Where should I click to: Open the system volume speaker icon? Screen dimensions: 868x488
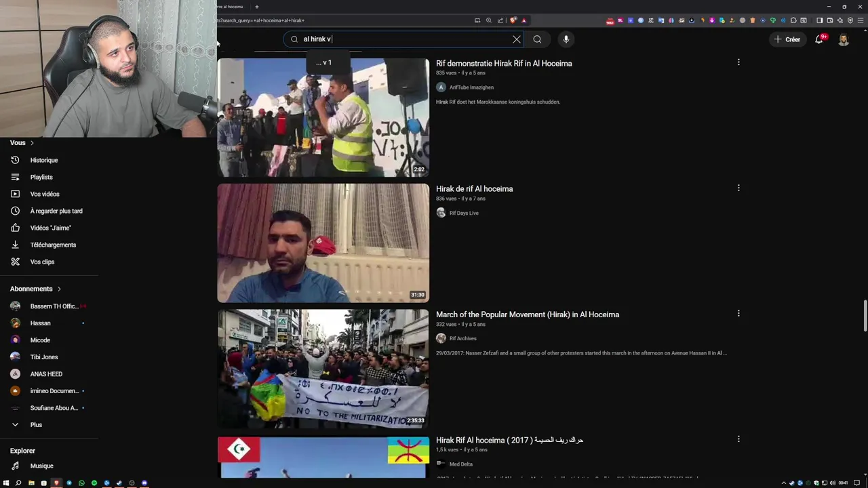[x=833, y=483]
